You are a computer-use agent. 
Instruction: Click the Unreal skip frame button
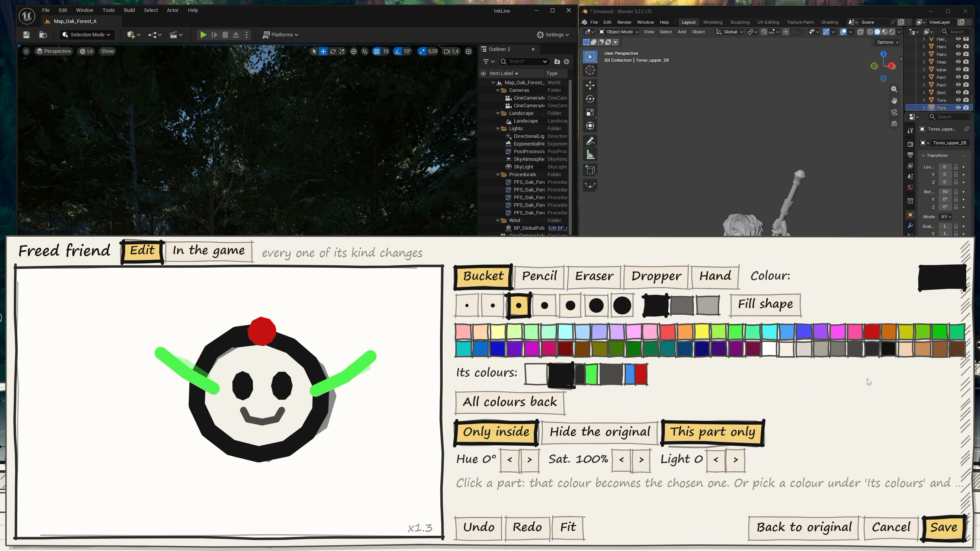pyautogui.click(x=214, y=35)
